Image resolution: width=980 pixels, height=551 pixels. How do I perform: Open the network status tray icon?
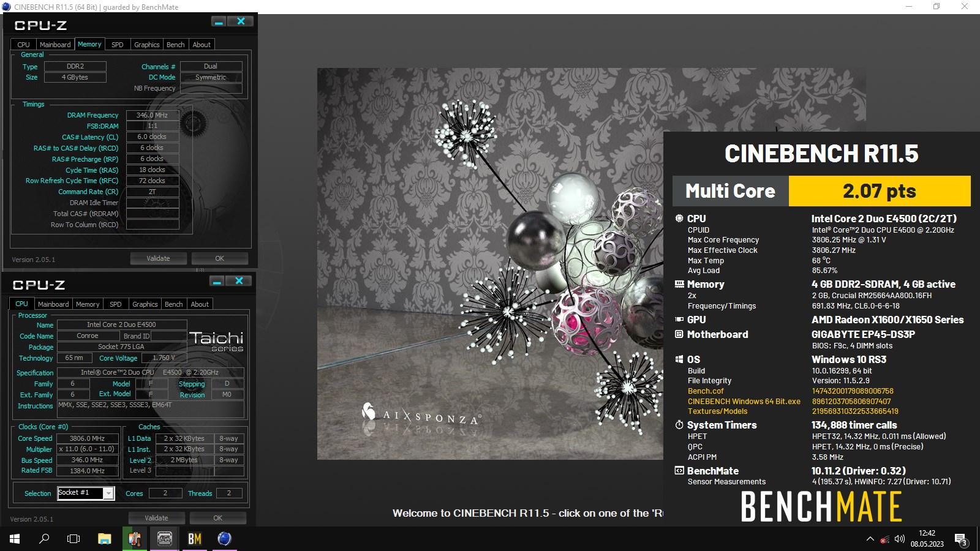tap(884, 539)
